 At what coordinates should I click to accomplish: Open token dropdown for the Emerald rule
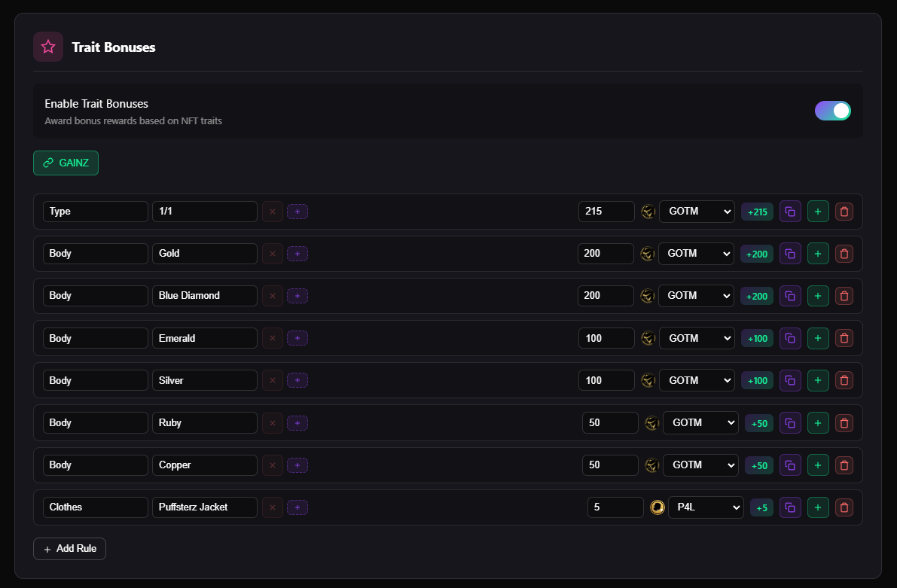pyautogui.click(x=696, y=339)
